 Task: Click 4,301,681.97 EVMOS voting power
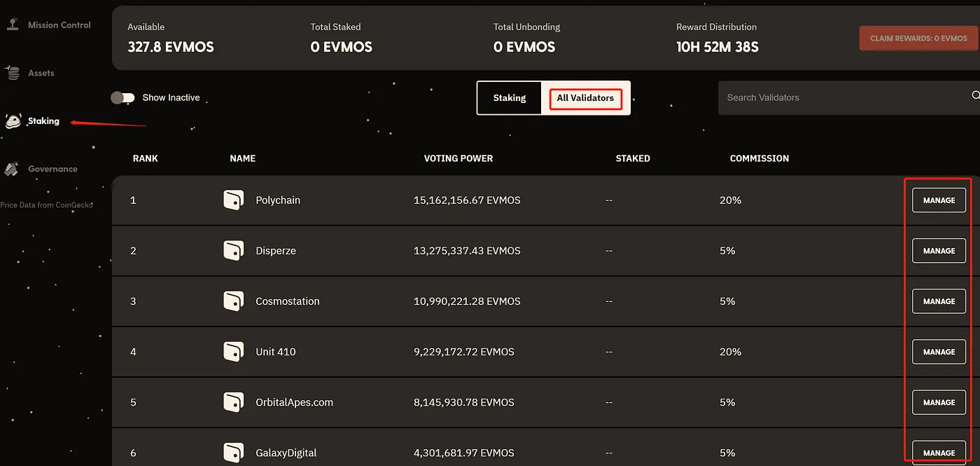point(464,453)
